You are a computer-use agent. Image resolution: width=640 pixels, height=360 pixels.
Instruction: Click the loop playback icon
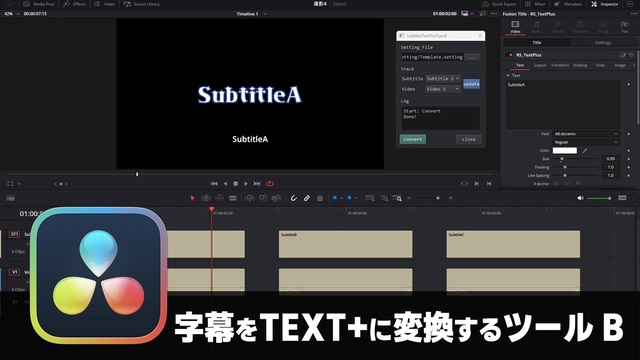click(x=270, y=184)
